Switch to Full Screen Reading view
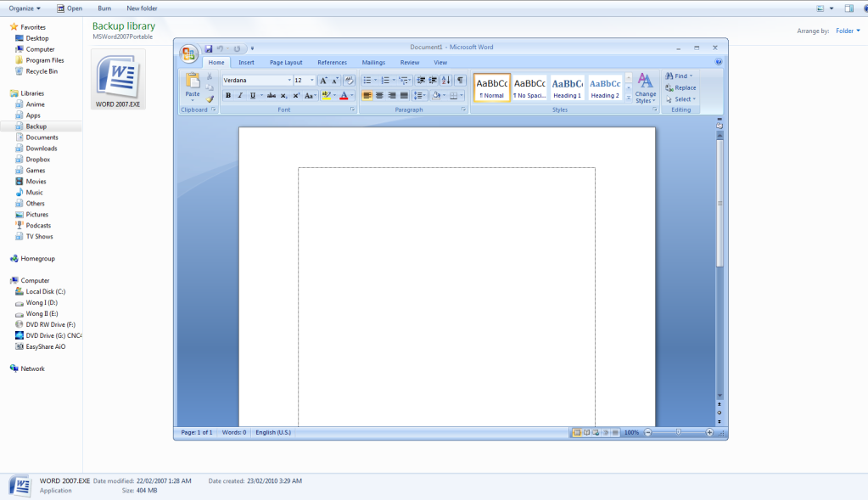 586,432
